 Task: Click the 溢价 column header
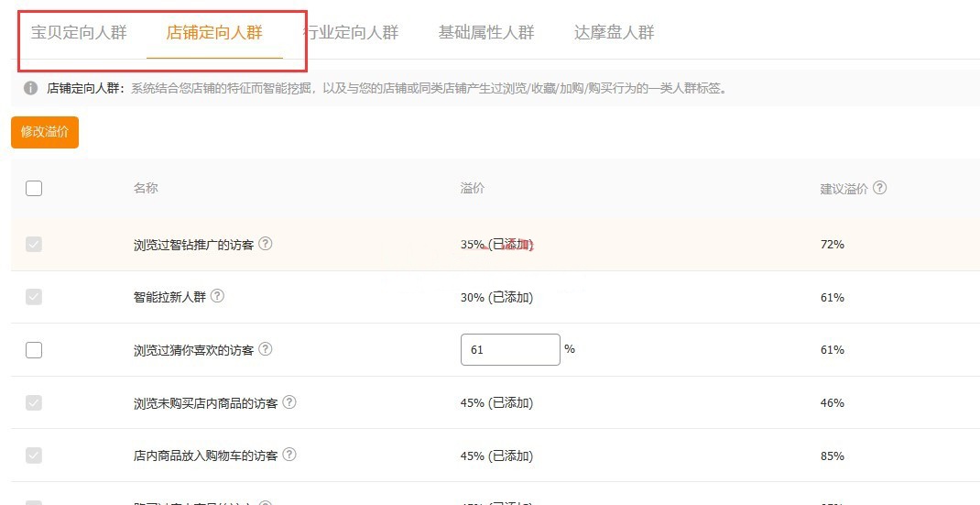coord(473,189)
